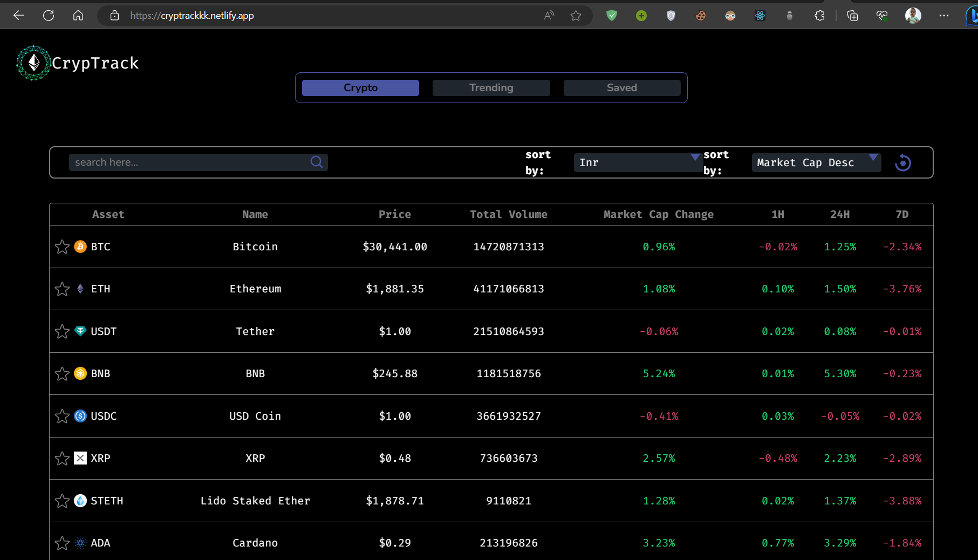
Task: Click the Price column header
Action: pos(395,214)
